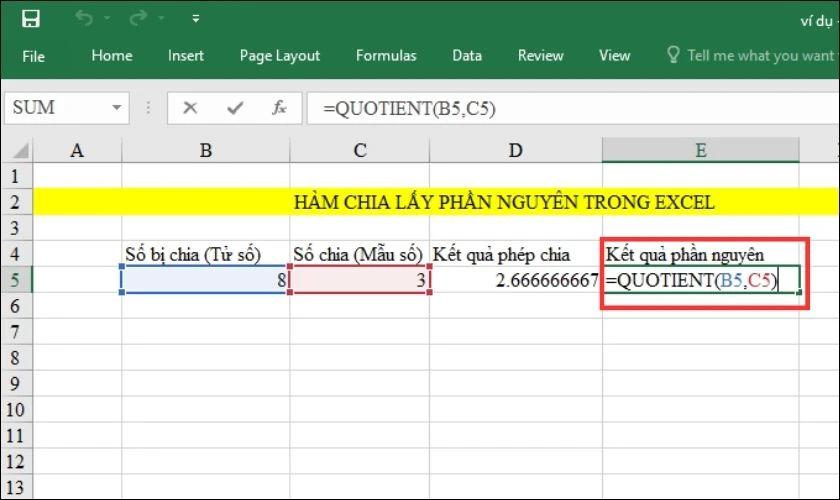
Task: Select row 5 header
Action: tap(15, 280)
